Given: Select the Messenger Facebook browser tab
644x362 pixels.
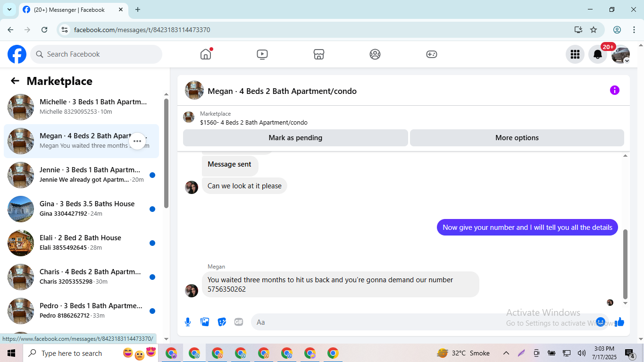Looking at the screenshot, I should 73,9.
